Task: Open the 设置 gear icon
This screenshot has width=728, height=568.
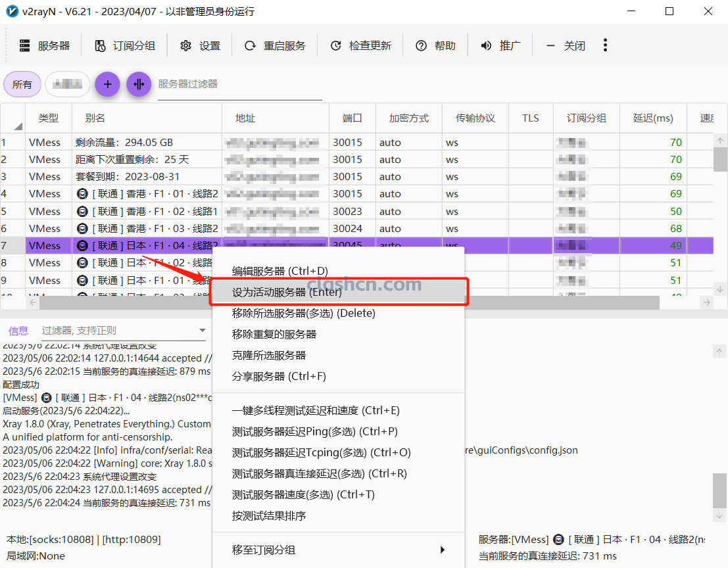Action: [185, 45]
